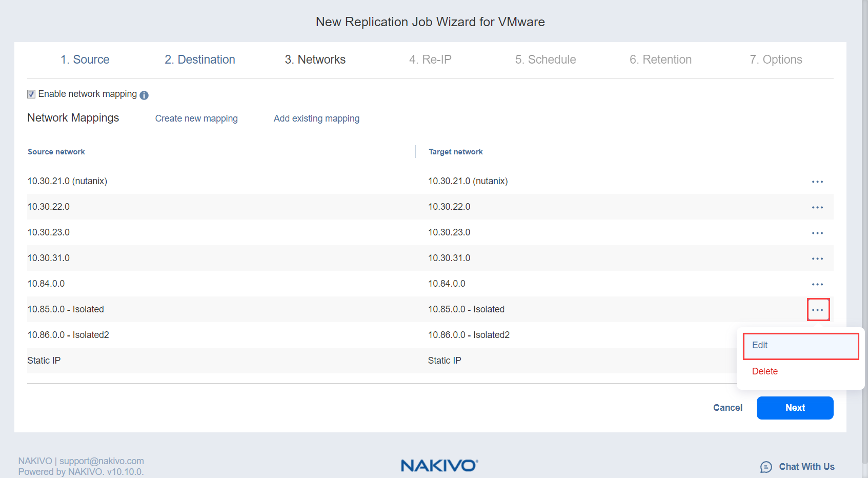Click the Source network column header
The width and height of the screenshot is (868, 478).
pyautogui.click(x=56, y=152)
